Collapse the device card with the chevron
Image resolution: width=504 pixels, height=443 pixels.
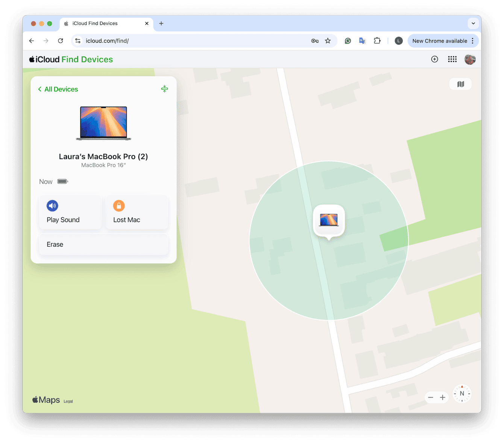click(164, 89)
